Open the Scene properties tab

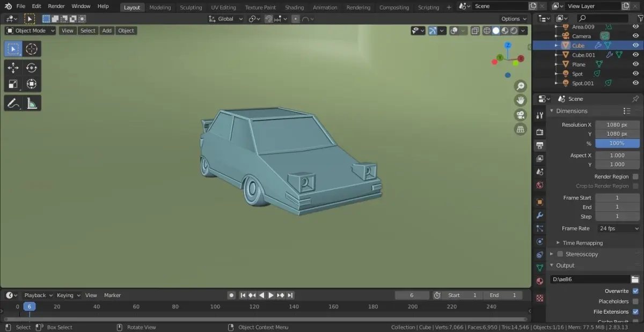pos(540,172)
